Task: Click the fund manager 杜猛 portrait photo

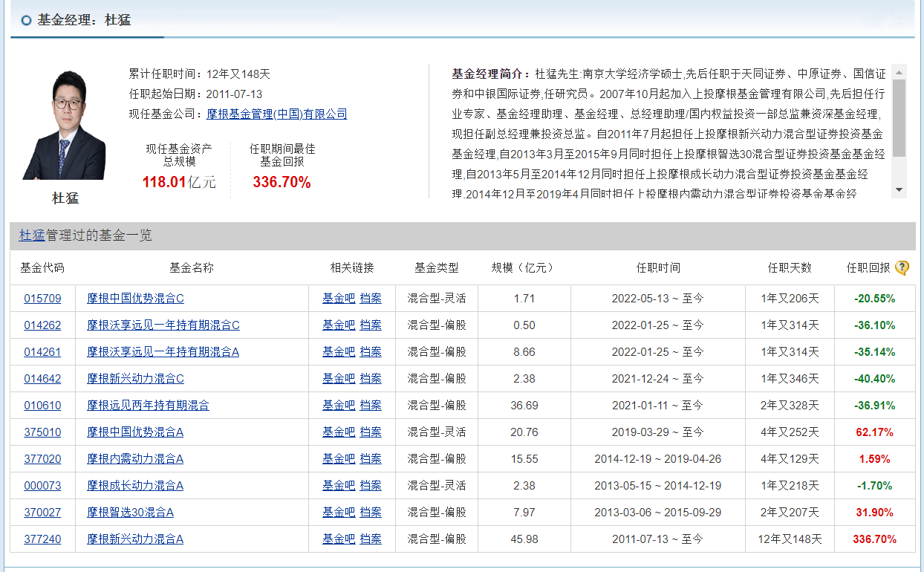Action: coord(64,125)
